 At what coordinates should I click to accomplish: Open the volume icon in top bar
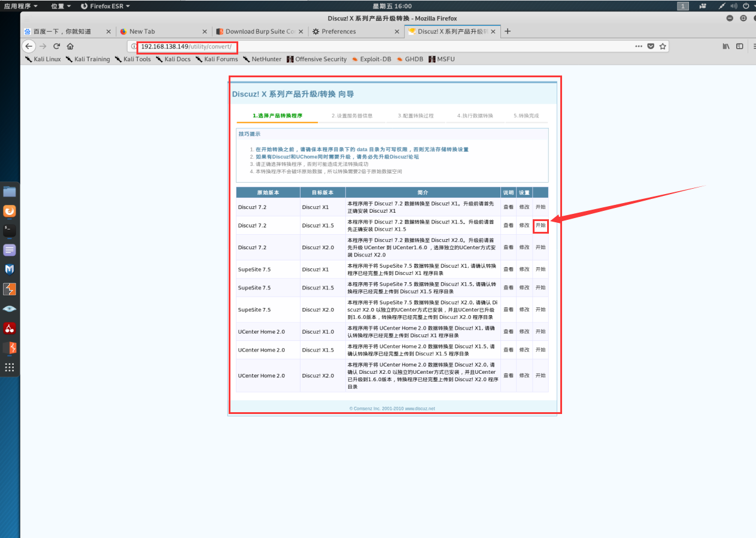tap(733, 6)
